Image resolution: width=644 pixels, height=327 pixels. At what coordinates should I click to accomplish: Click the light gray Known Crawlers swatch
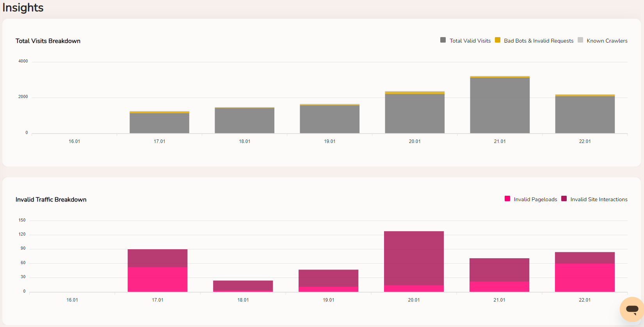pyautogui.click(x=580, y=40)
